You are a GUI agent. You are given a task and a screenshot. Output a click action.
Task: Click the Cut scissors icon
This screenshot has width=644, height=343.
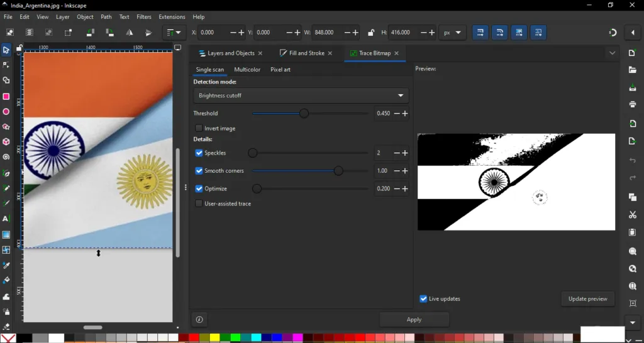[633, 215]
